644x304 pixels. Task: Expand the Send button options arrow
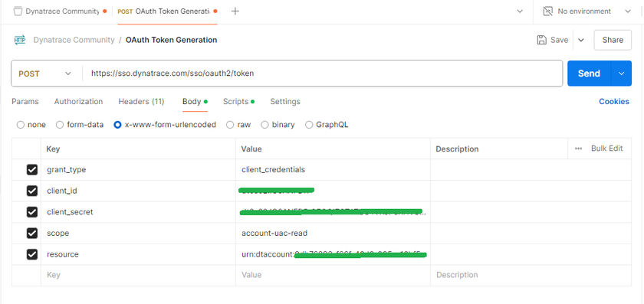(622, 74)
